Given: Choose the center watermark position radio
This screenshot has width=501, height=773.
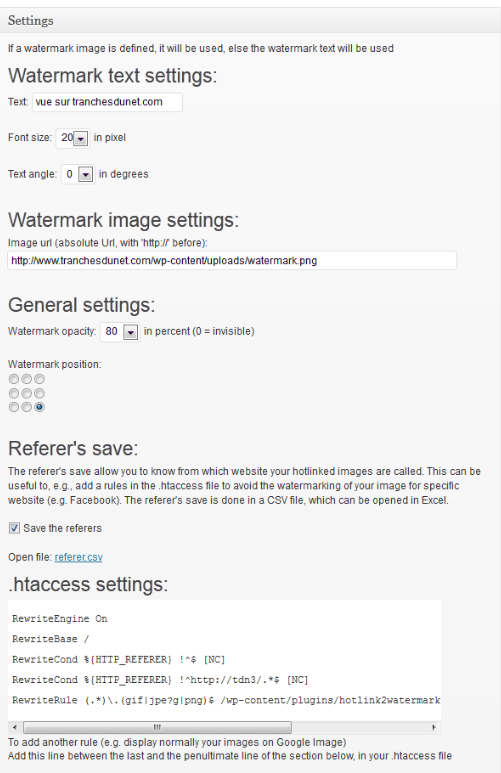Looking at the screenshot, I should click(27, 393).
